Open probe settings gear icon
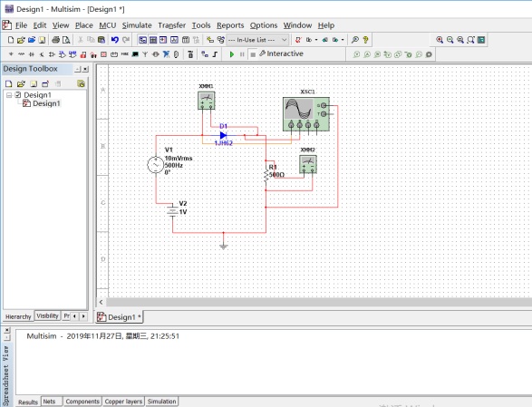This screenshot has height=407, width=532. (429, 54)
